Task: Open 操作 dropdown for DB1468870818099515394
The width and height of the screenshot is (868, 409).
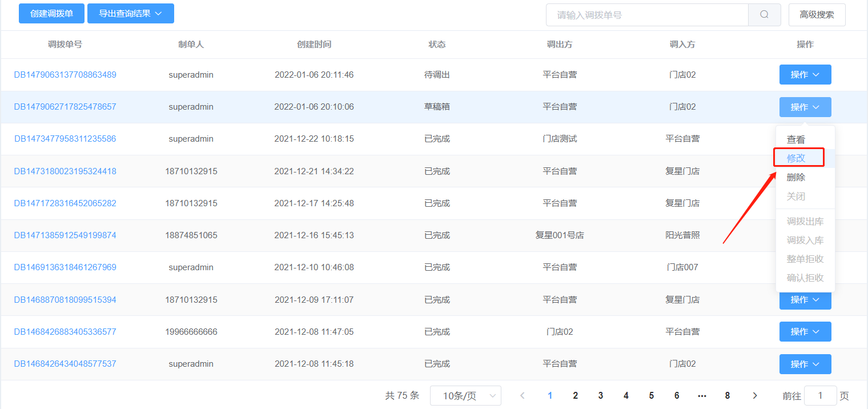Action: (805, 300)
